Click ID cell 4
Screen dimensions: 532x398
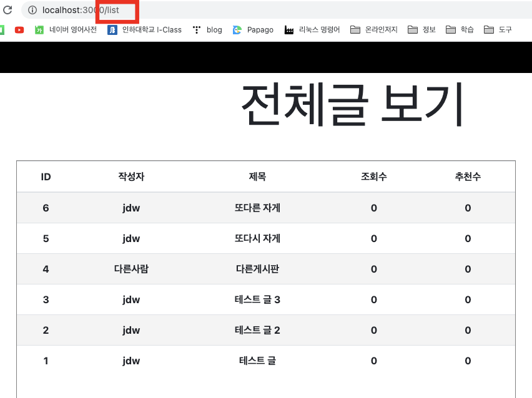click(x=46, y=269)
